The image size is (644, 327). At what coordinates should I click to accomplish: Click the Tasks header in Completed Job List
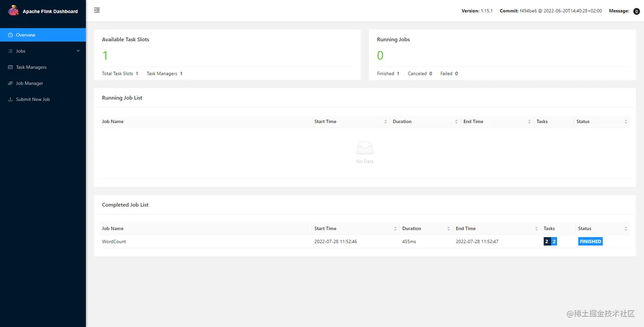[x=549, y=229]
